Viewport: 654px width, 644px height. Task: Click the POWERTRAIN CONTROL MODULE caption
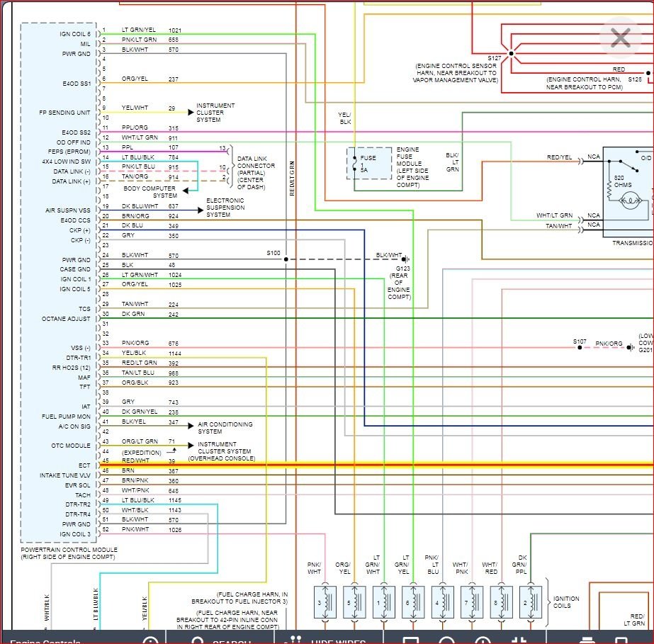69,553
